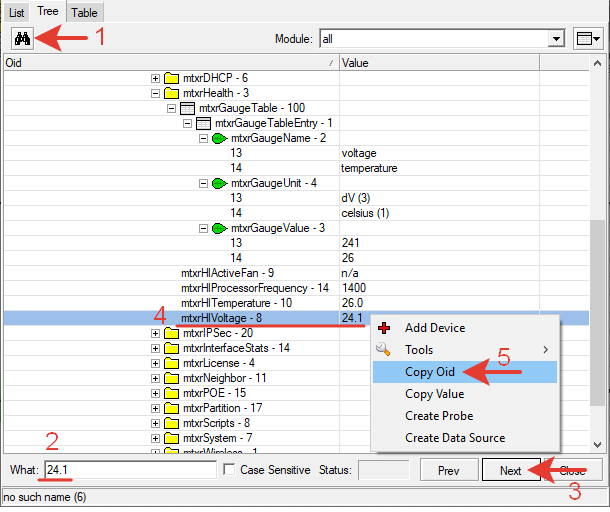Open the Module dropdown list
Viewport: 610px width, 512px height.
pos(557,39)
